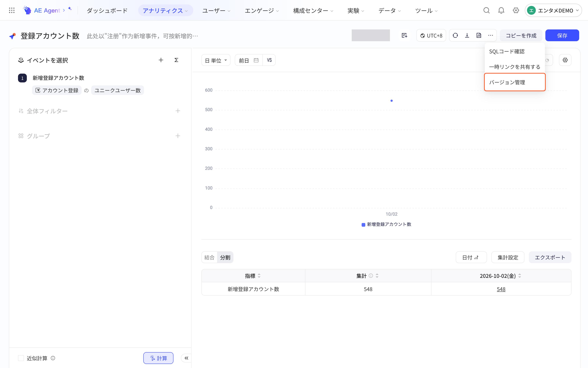Click the コピーを作成 button

pos(521,36)
